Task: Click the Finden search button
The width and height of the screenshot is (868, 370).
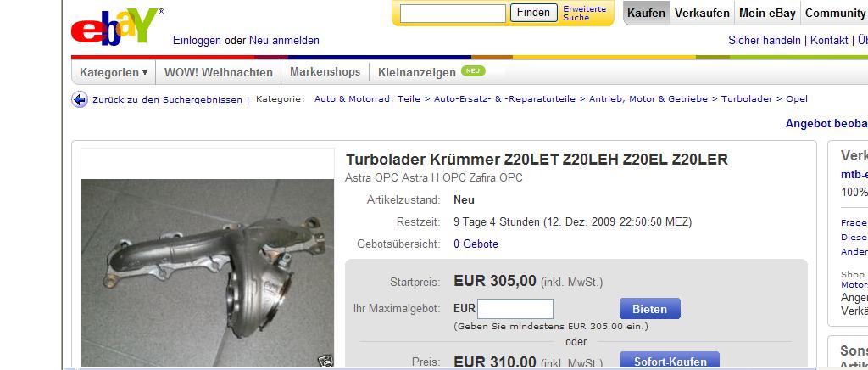Action: (x=534, y=12)
